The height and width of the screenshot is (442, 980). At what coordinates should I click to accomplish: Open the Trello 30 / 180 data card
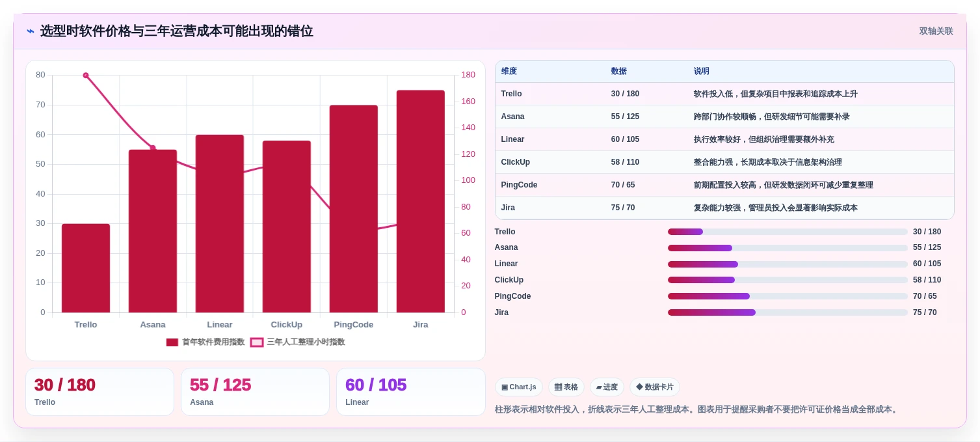(x=99, y=392)
